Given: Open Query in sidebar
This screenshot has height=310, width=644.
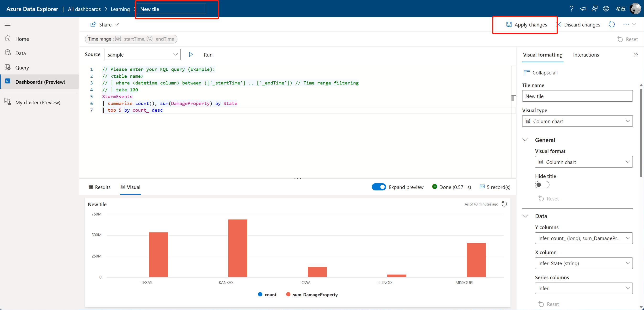Looking at the screenshot, I should pyautogui.click(x=39, y=68).
